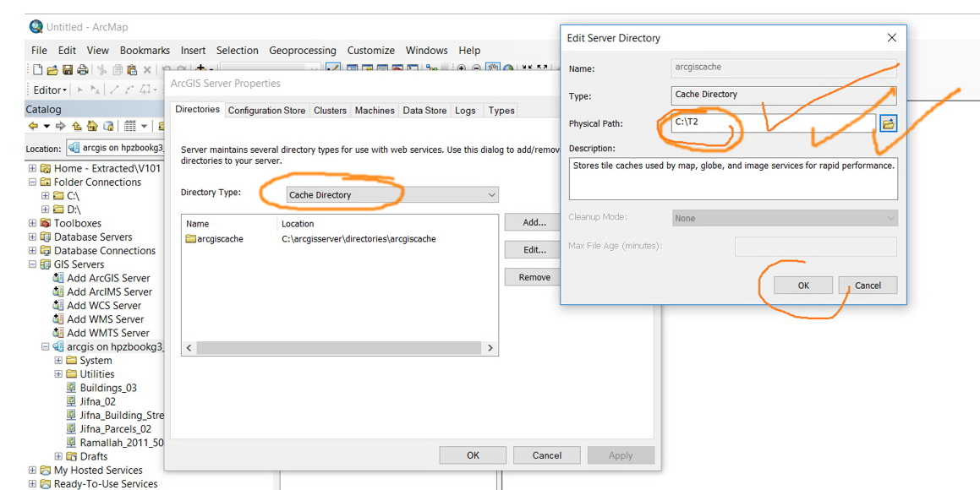Expand the Drafts folder node
This screenshot has height=490, width=980.
[x=58, y=457]
